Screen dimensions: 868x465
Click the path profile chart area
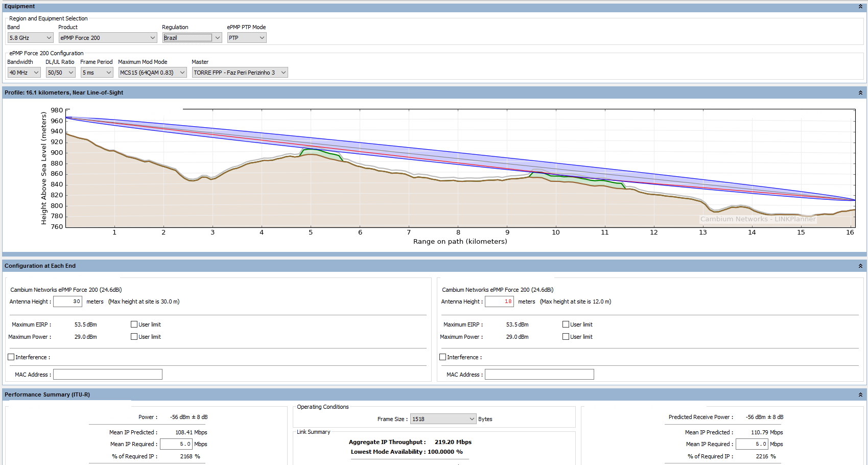coord(460,169)
